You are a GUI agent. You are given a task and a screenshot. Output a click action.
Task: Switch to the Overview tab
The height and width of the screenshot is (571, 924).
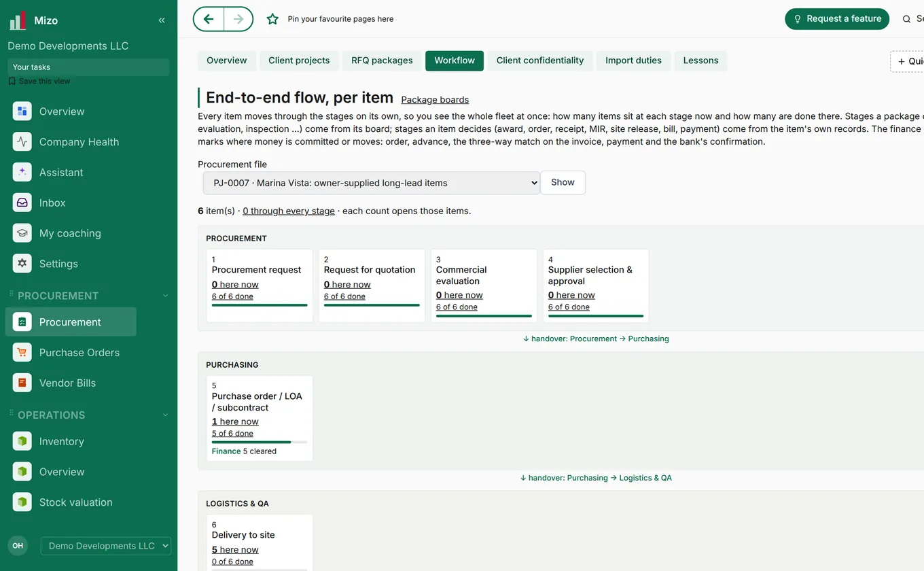(227, 60)
